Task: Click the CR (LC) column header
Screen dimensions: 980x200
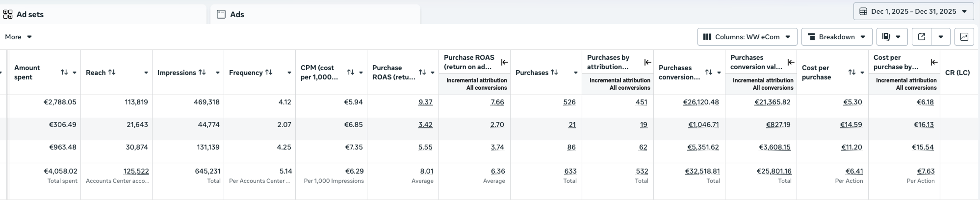Action: coord(957,73)
